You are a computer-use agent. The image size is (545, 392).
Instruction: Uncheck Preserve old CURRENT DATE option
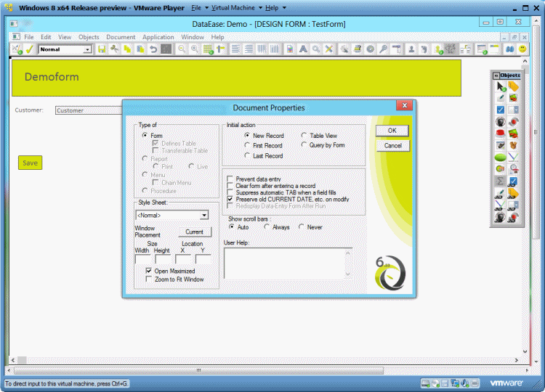point(230,200)
